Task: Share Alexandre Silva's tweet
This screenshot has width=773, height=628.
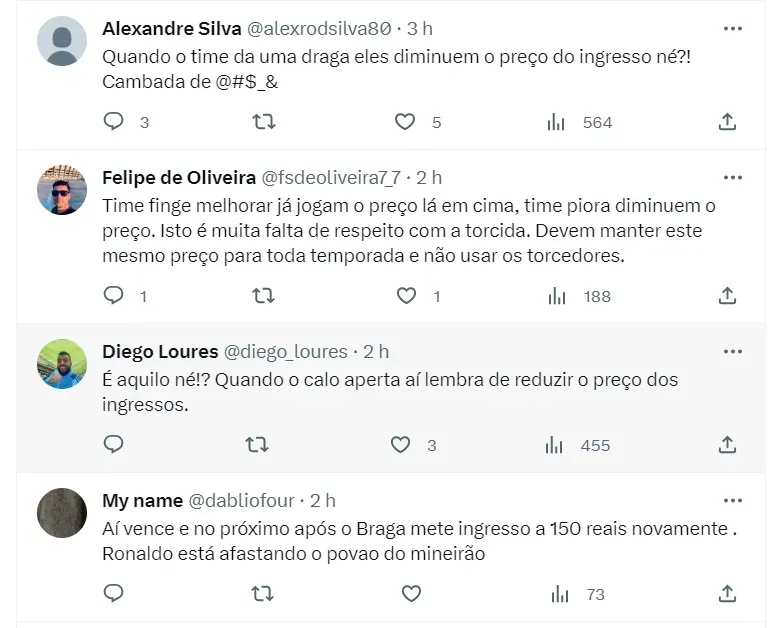Action: coord(728,122)
